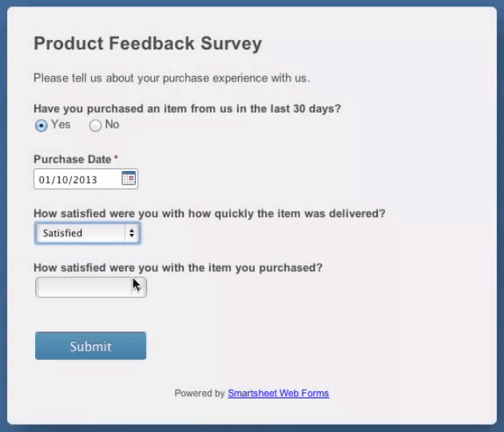Follow the Smartsheet Web Forms link
Screen dimensions: 504x432
[278, 394]
